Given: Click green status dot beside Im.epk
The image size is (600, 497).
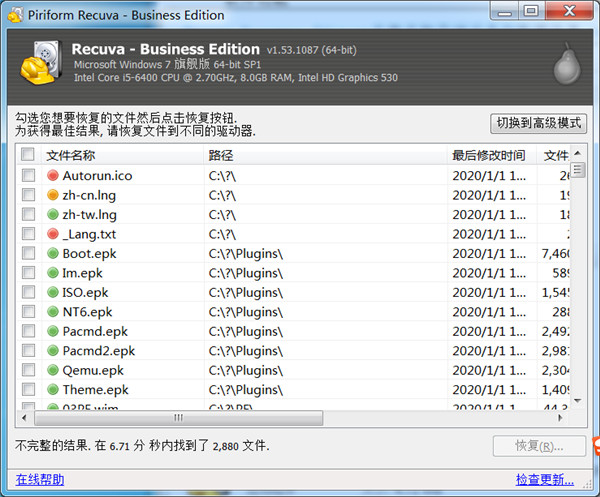Looking at the screenshot, I should point(53,273).
